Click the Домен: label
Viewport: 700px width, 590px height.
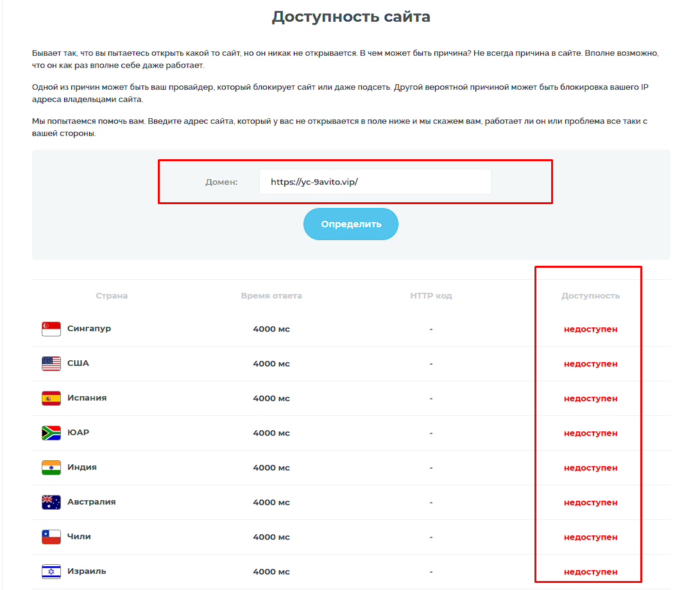click(x=221, y=182)
